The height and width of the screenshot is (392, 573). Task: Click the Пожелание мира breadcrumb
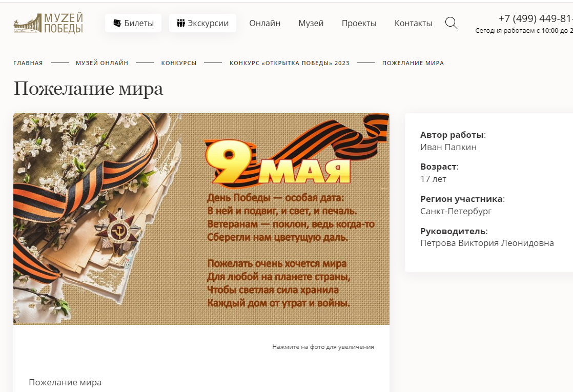click(x=413, y=63)
